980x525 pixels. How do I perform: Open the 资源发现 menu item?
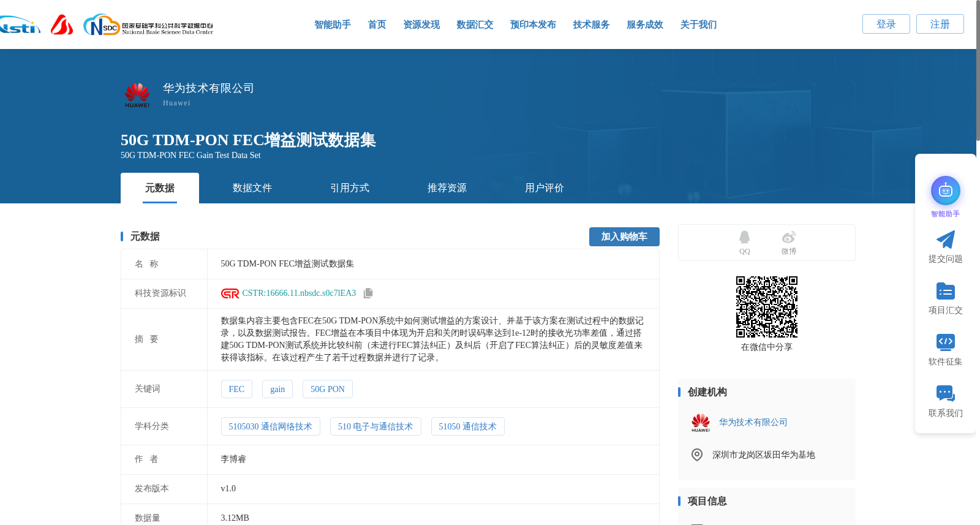pos(421,25)
